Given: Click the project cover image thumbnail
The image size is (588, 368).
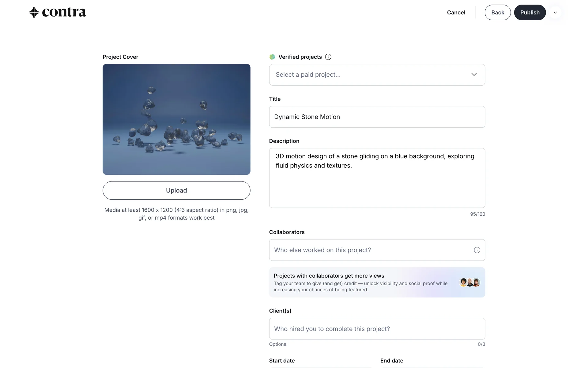Looking at the screenshot, I should point(176,119).
